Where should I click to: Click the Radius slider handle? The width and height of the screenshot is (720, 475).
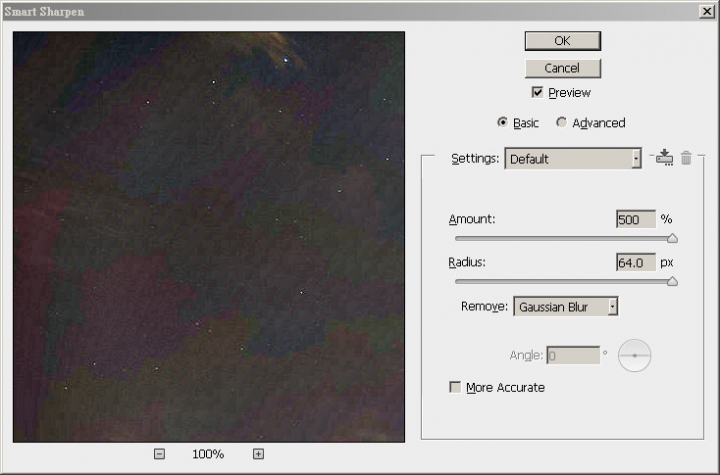672,281
